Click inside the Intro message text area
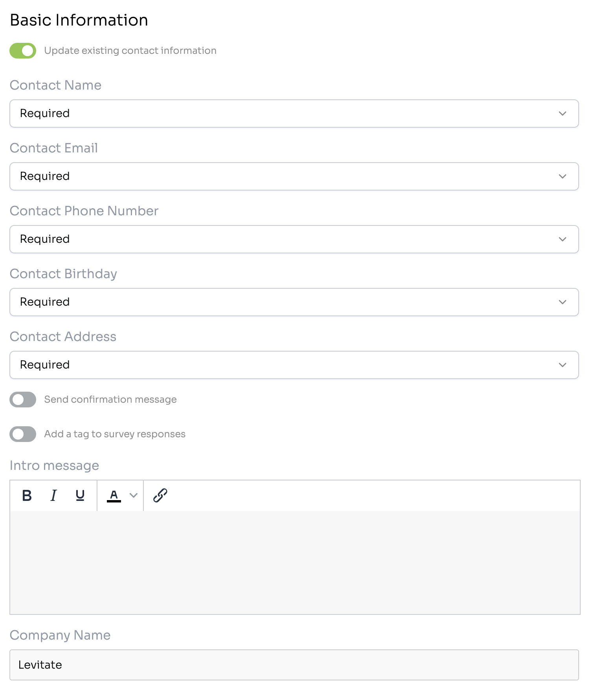616x693 pixels. 295,562
